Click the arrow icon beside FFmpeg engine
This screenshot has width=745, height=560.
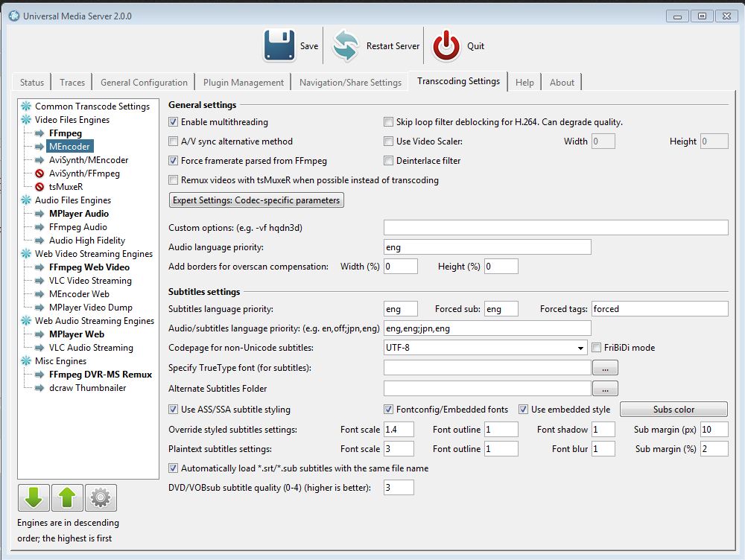[x=40, y=133]
